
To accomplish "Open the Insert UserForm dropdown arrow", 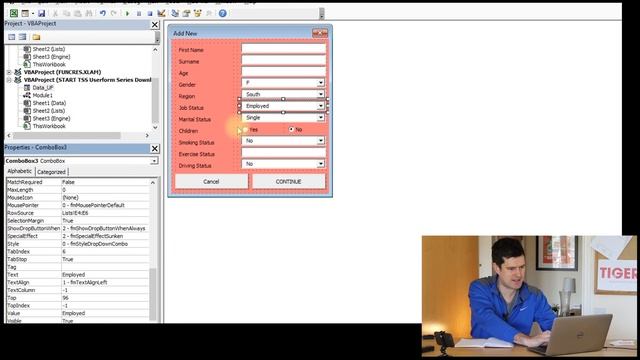I will [x=33, y=13].
